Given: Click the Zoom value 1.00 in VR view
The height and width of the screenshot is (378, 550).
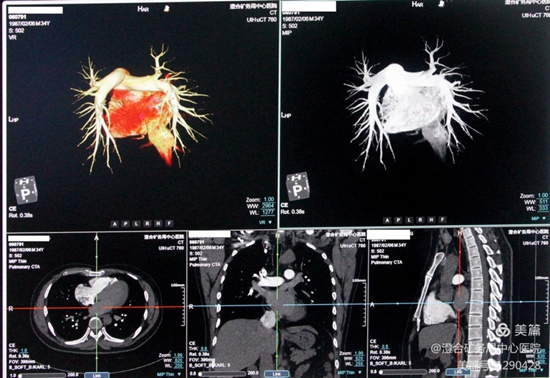Looking at the screenshot, I should [x=269, y=199].
